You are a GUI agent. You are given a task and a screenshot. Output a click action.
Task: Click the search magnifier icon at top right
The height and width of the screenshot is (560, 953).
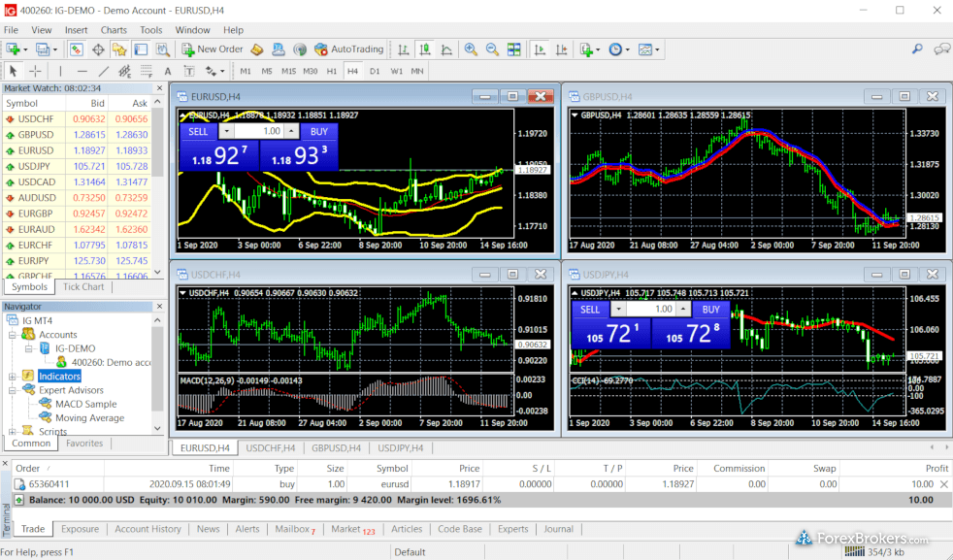(x=917, y=49)
